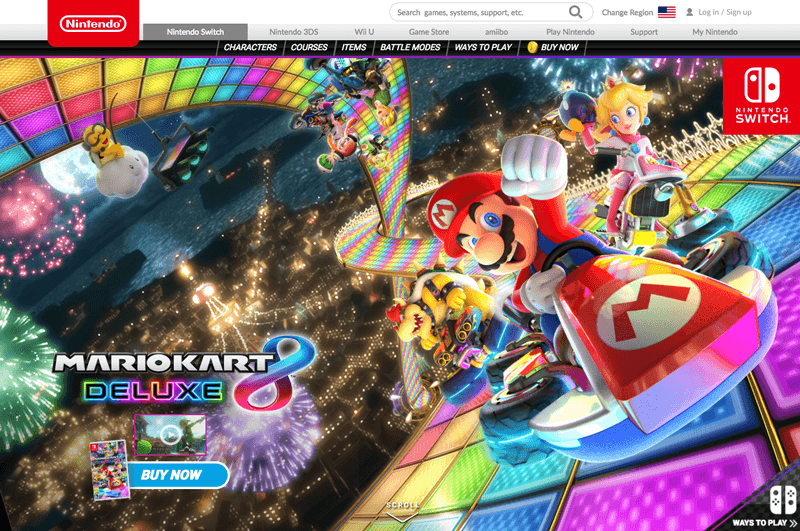Click Change Region link
Screen dimensions: 800x531
coord(627,12)
